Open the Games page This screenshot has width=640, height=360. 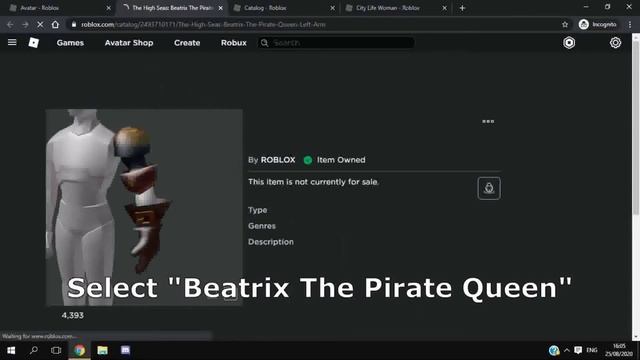tap(70, 43)
